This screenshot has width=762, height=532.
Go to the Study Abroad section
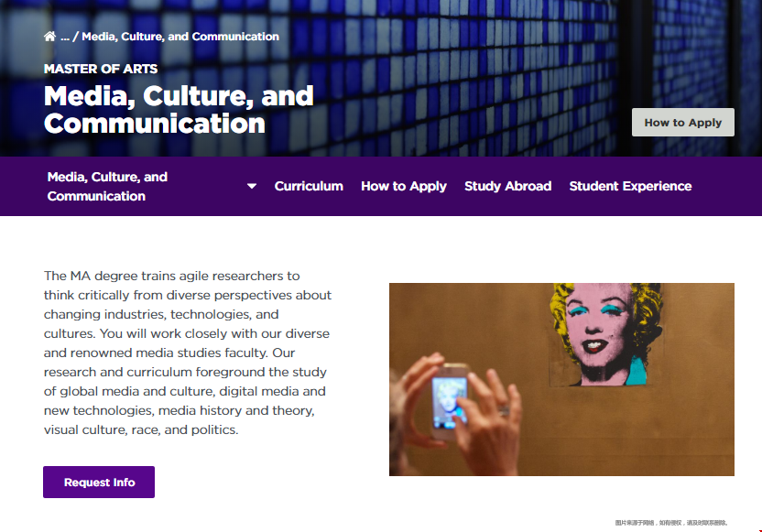point(507,186)
